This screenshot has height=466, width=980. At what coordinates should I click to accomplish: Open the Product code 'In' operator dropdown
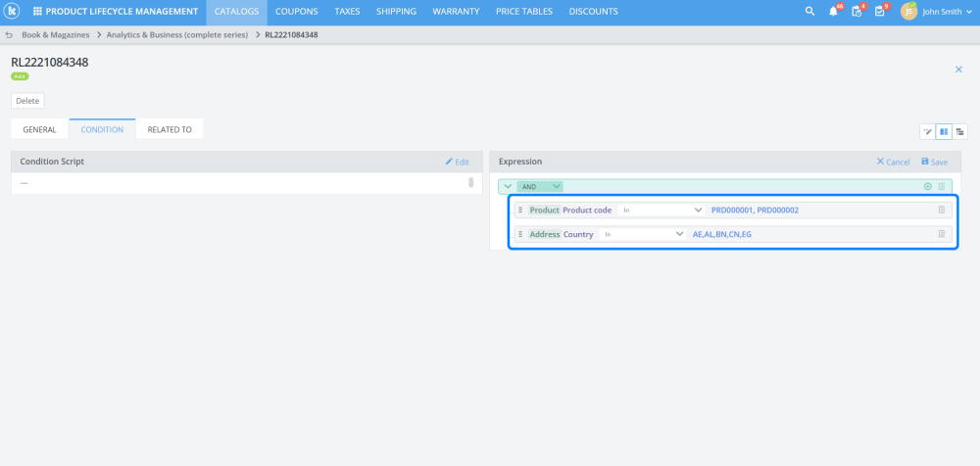pos(661,210)
